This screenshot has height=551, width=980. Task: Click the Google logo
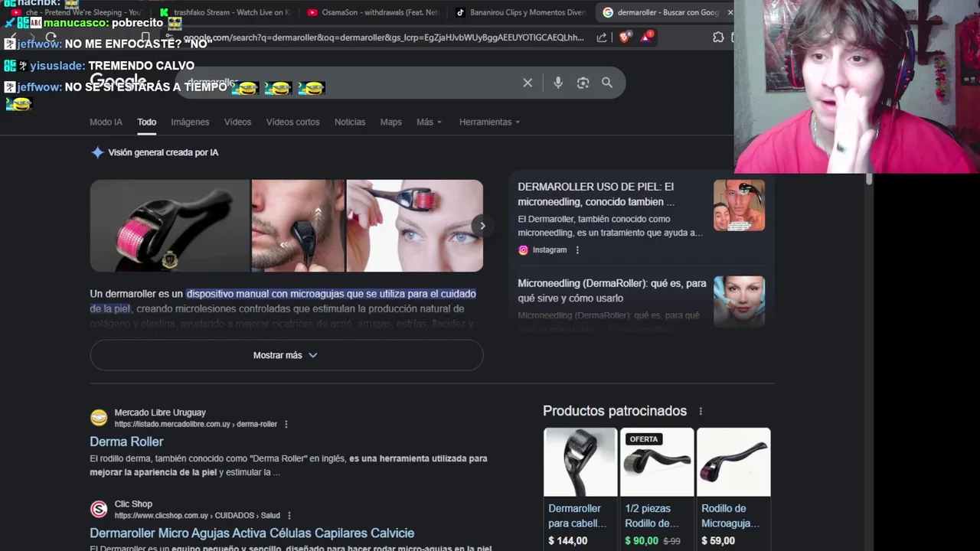coord(118,82)
